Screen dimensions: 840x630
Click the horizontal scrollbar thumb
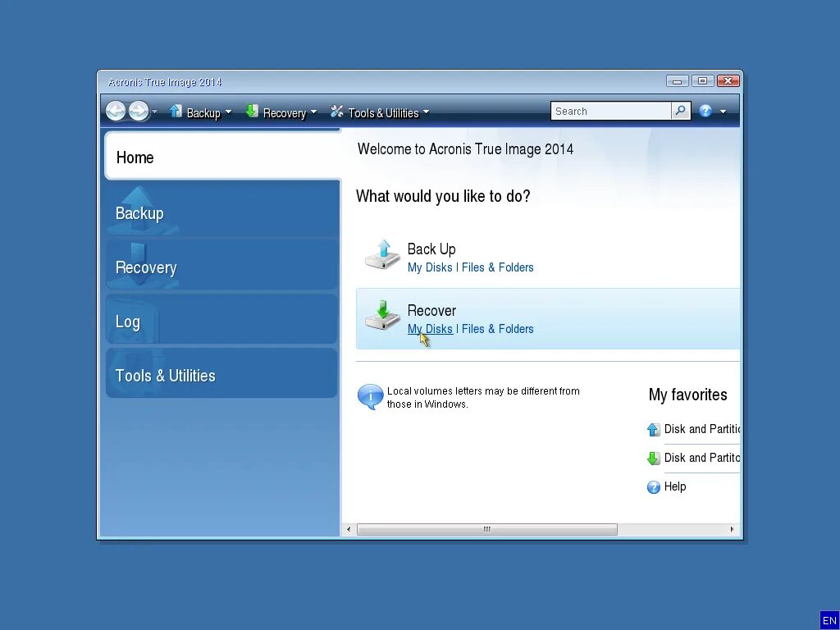(x=487, y=529)
